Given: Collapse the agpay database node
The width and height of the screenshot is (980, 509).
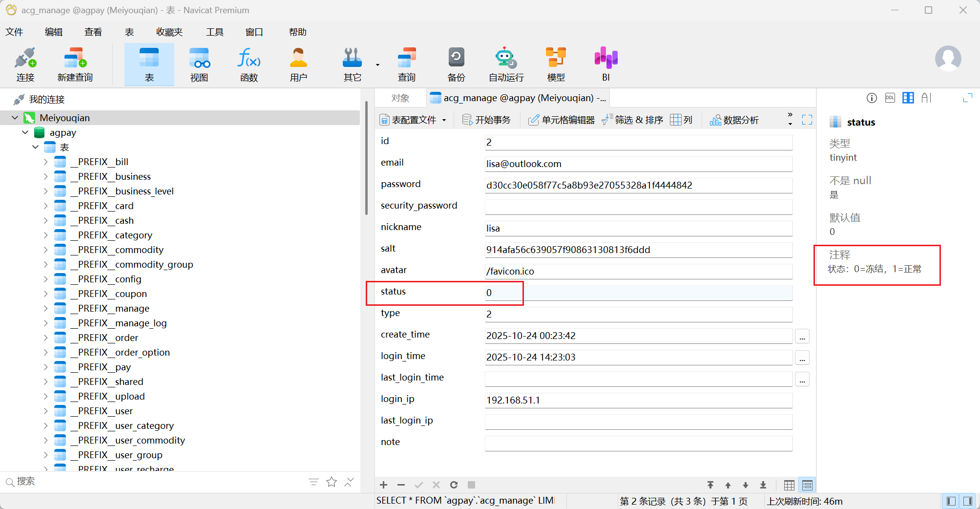Looking at the screenshot, I should pos(25,132).
